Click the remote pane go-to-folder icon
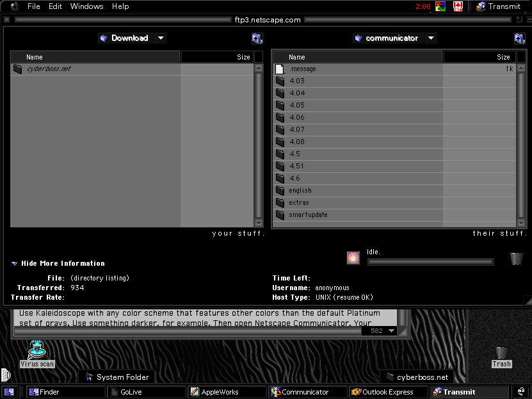Viewport: 532px width, 399px height. (519, 38)
